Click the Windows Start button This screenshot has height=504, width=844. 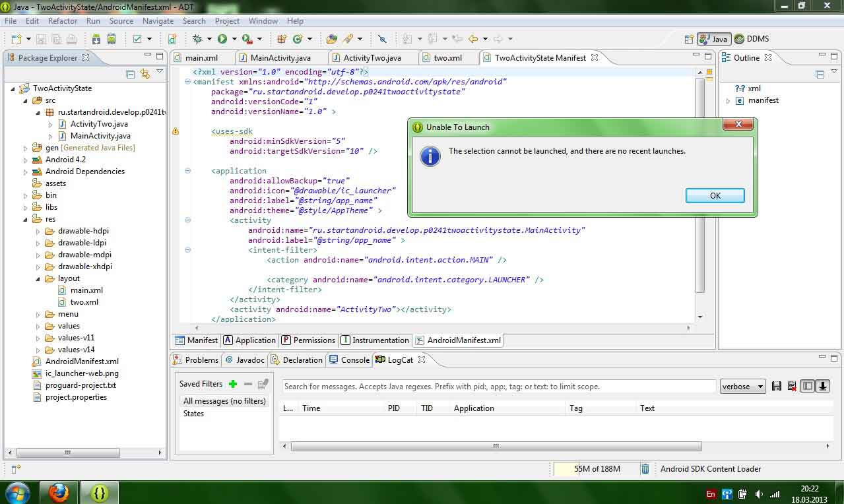coord(17,493)
